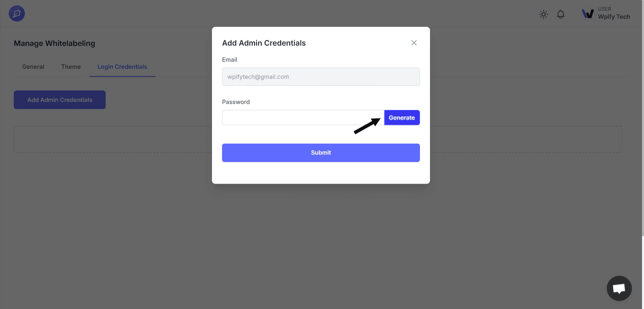Image resolution: width=644 pixels, height=309 pixels.
Task: Click the Manage Whitelabeling heading
Action: point(54,43)
